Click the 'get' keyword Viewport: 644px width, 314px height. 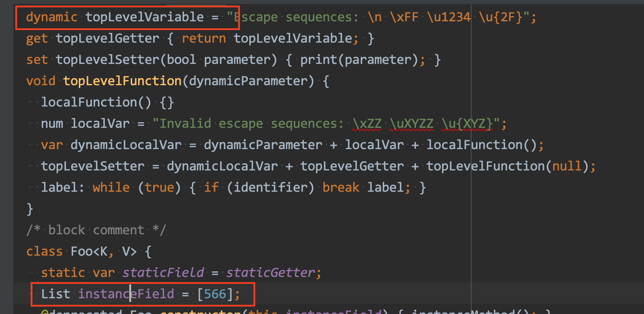click(x=37, y=38)
